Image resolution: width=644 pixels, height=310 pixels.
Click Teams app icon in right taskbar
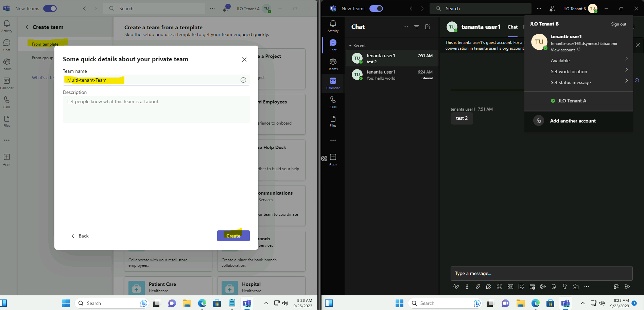(565, 303)
